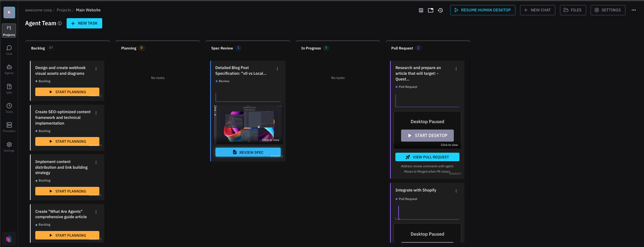Click the desktop window view icon in header
Image resolution: width=644 pixels, height=247 pixels.
click(x=430, y=10)
